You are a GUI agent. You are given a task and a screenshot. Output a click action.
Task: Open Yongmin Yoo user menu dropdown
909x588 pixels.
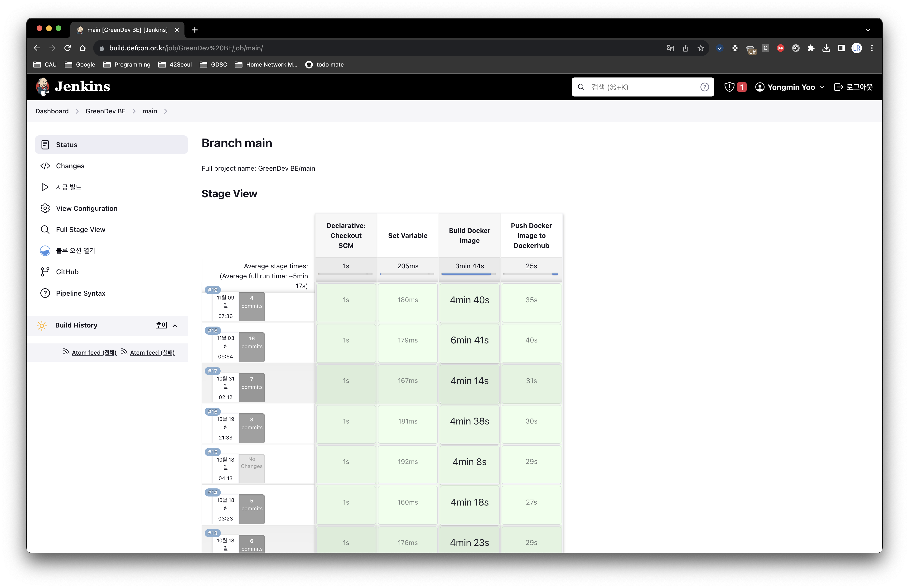790,87
